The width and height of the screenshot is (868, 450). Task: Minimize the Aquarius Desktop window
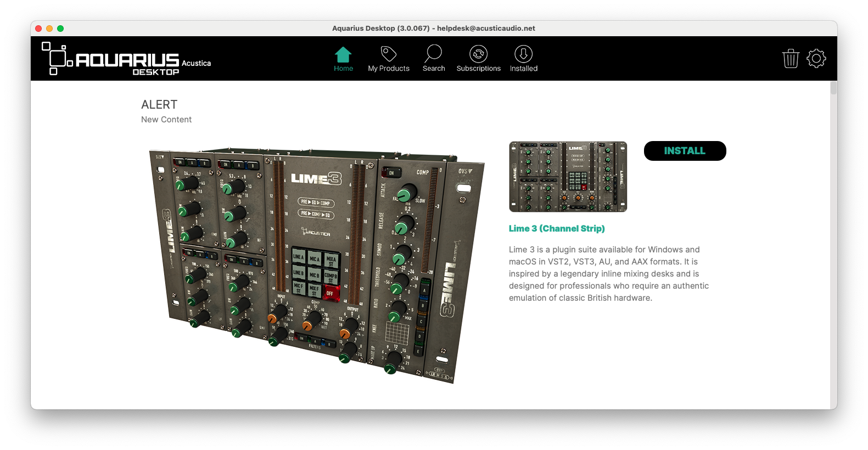point(49,29)
